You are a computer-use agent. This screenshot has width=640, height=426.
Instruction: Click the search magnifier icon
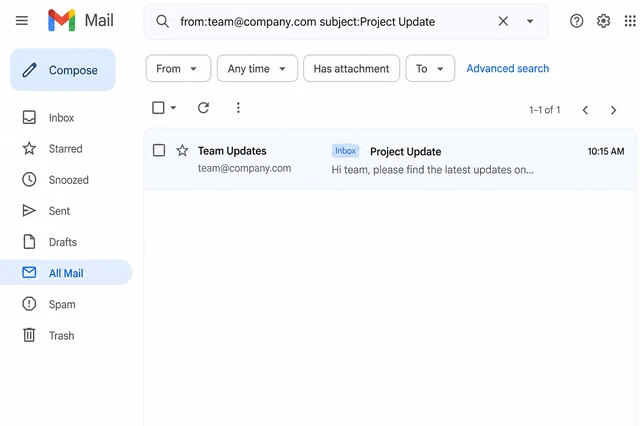pyautogui.click(x=162, y=21)
